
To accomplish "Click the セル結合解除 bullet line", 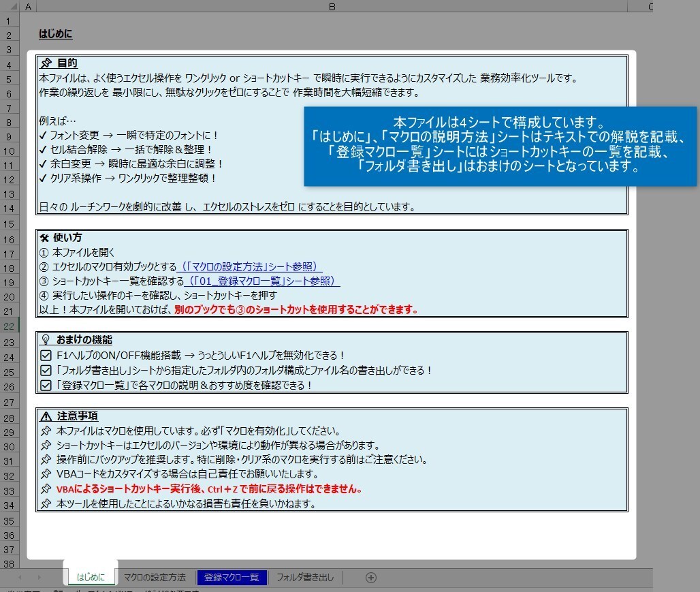I will [125, 149].
